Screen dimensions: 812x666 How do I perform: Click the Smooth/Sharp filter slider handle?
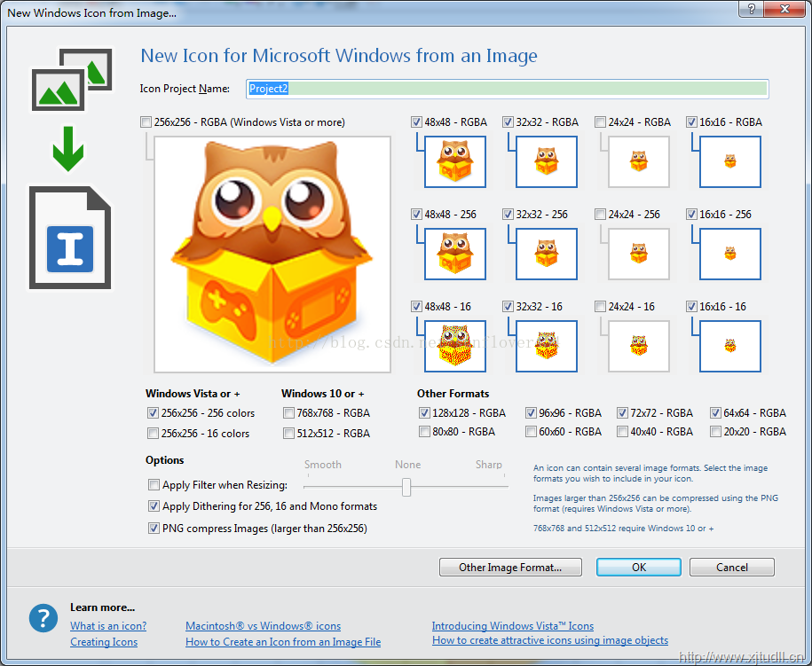tap(406, 487)
